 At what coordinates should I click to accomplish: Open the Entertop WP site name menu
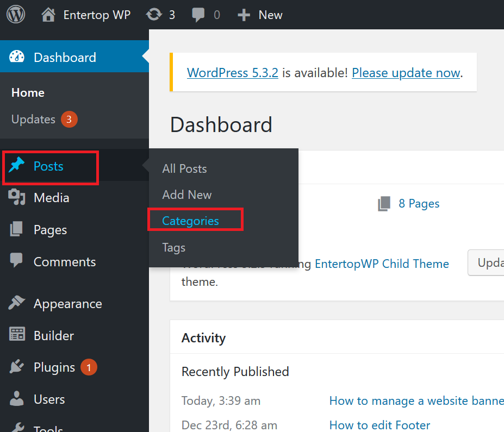97,15
